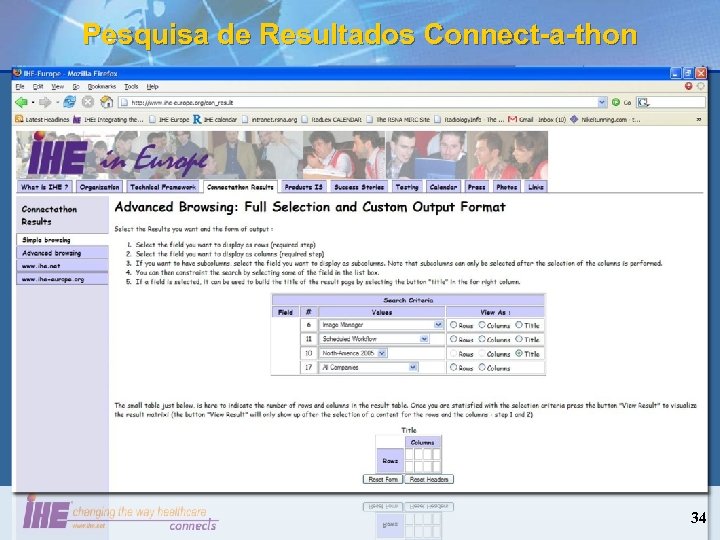Select Columns radio for Scheduled Workflow row
Screen dimensions: 720x540
click(x=482, y=339)
